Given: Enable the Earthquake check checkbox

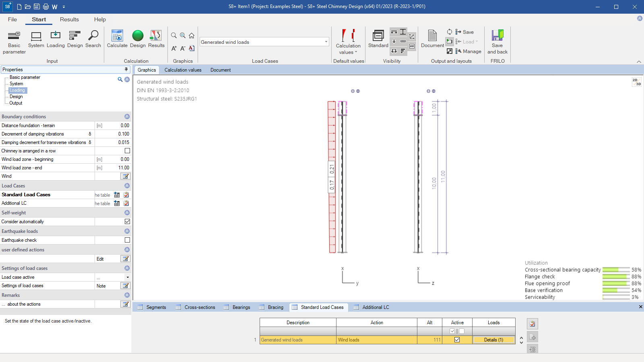Looking at the screenshot, I should (127, 240).
